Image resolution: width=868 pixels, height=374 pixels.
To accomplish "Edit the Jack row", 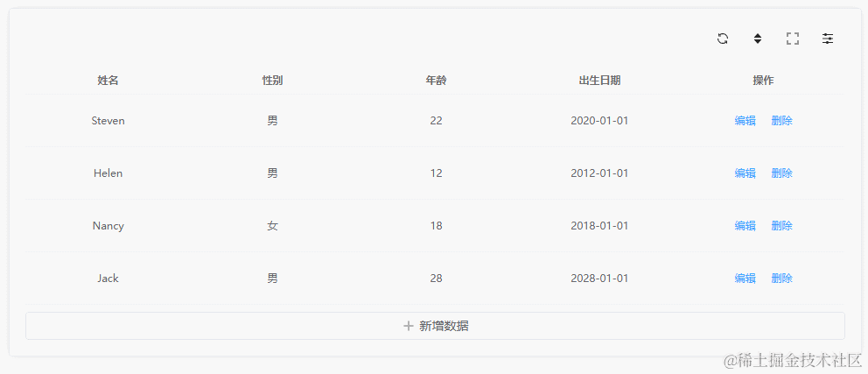I will pos(745,279).
